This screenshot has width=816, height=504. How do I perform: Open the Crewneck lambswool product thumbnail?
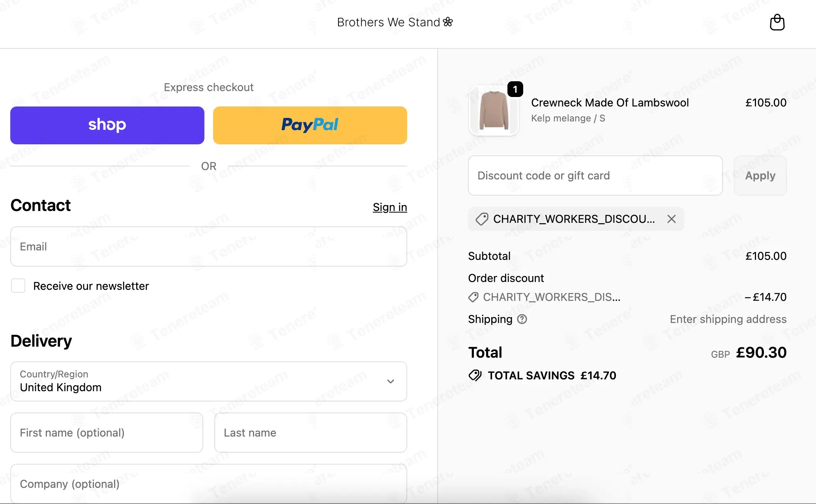click(x=494, y=111)
